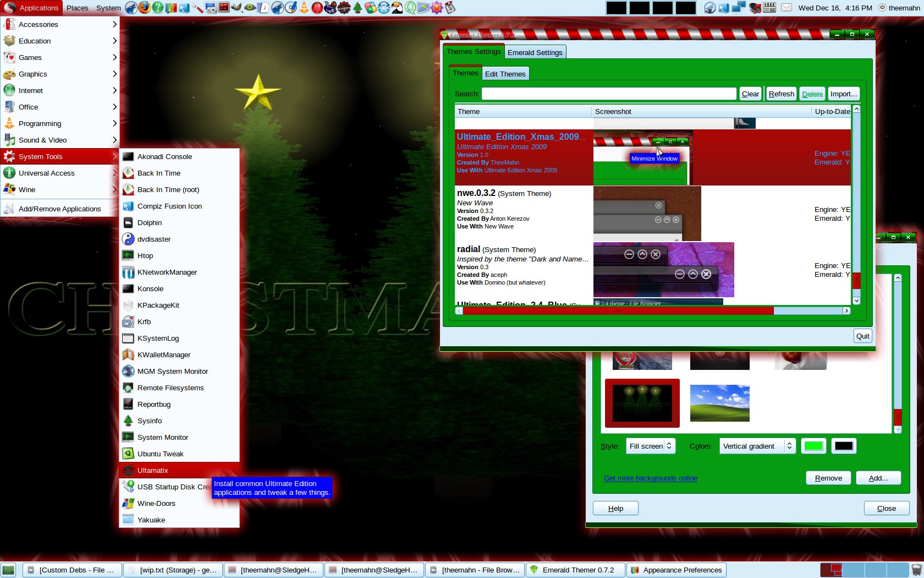Select the radial system theme row

tap(653, 270)
